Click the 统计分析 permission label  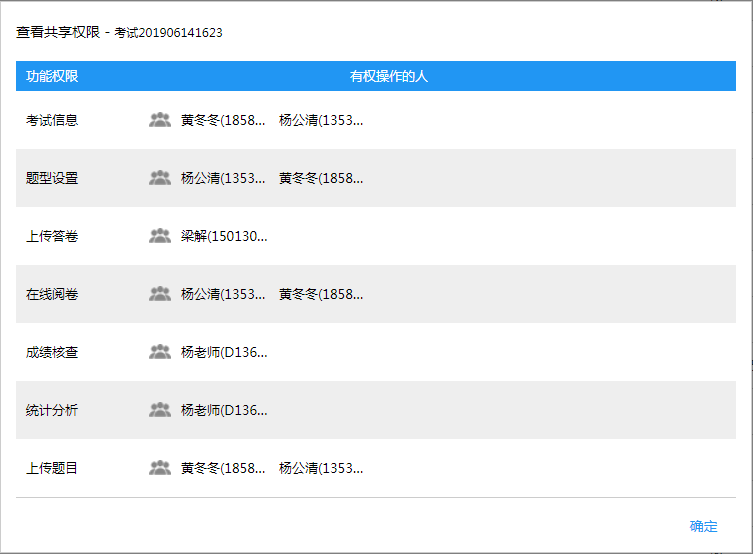pyautogui.click(x=52, y=410)
